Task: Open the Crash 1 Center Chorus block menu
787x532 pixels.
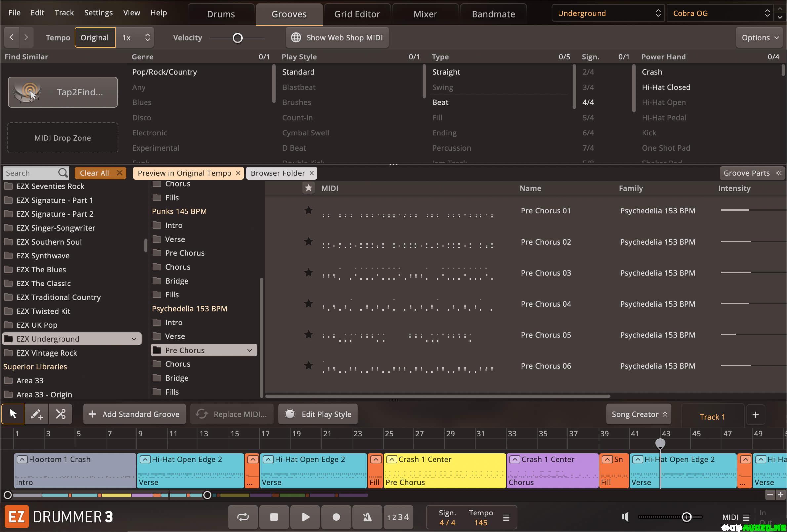Action: tap(515, 459)
